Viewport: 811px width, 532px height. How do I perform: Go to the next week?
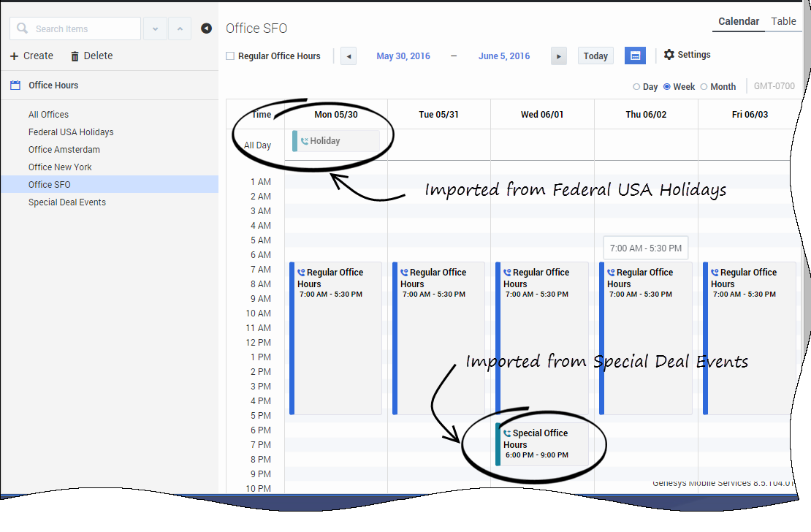tap(559, 56)
